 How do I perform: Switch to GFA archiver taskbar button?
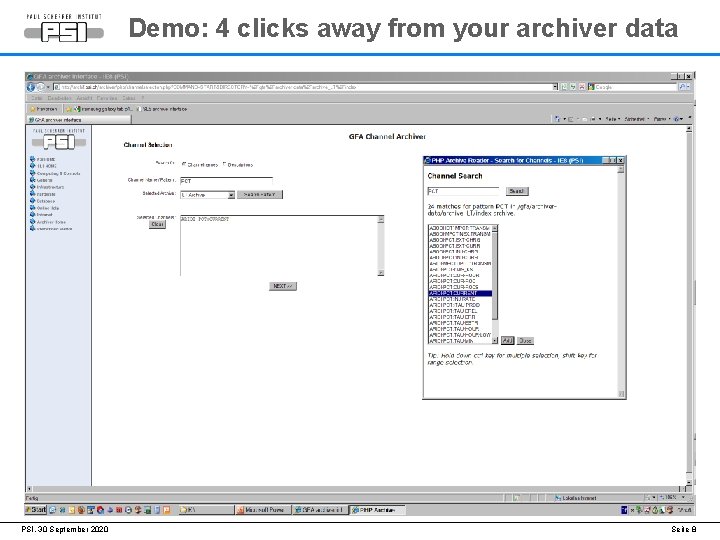321,510
